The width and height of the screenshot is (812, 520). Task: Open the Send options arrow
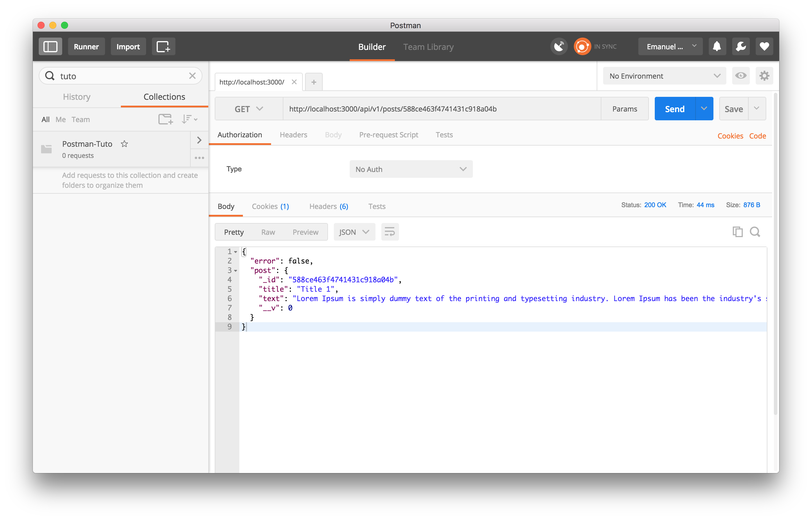(x=704, y=109)
